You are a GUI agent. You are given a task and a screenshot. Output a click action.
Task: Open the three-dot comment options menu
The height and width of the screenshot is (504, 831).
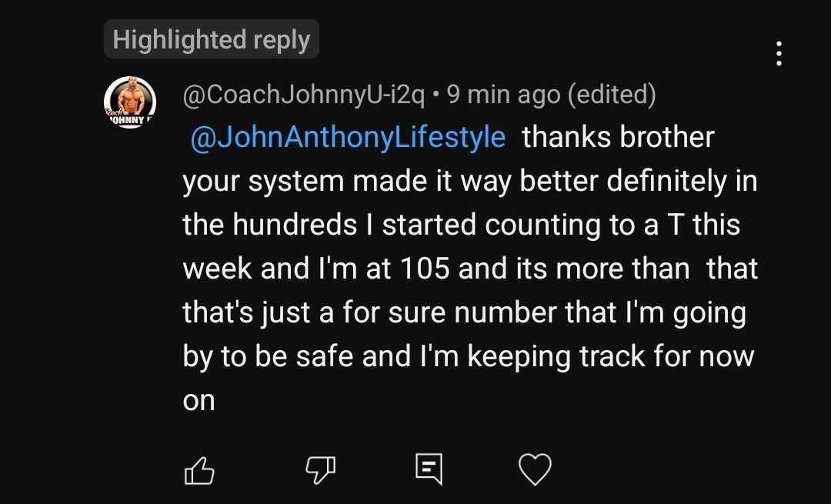click(x=779, y=54)
